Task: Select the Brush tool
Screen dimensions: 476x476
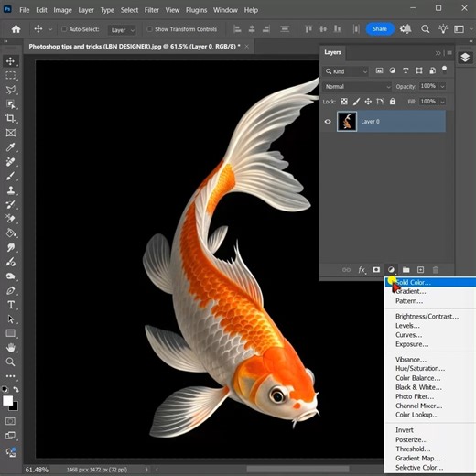Action: pos(11,176)
